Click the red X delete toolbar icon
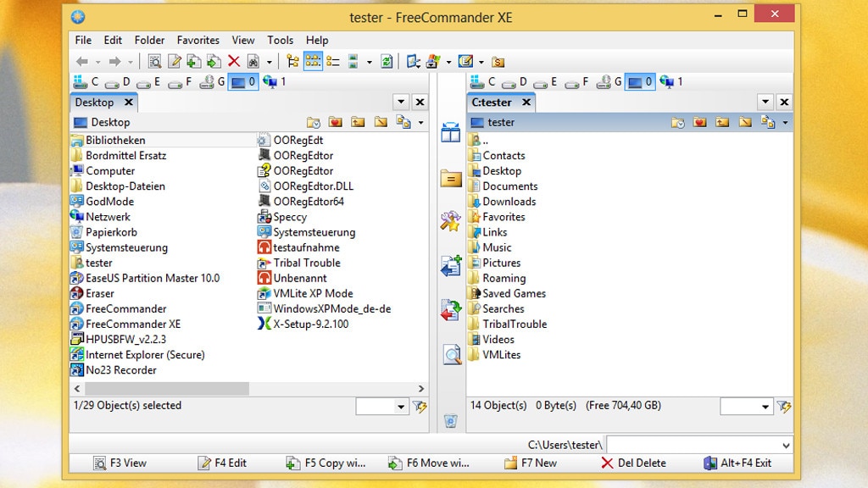Screen dimensions: 868x488 [234, 61]
